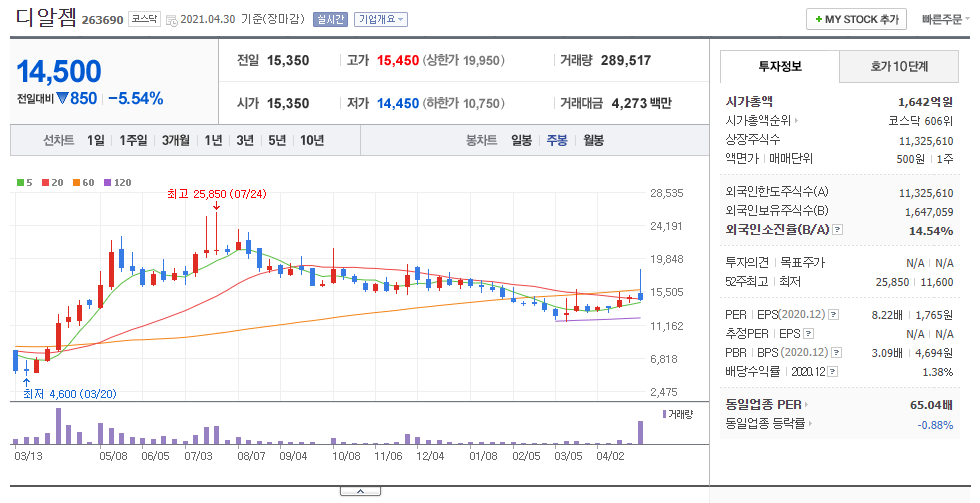Click the 봉차트 label

click(x=481, y=141)
